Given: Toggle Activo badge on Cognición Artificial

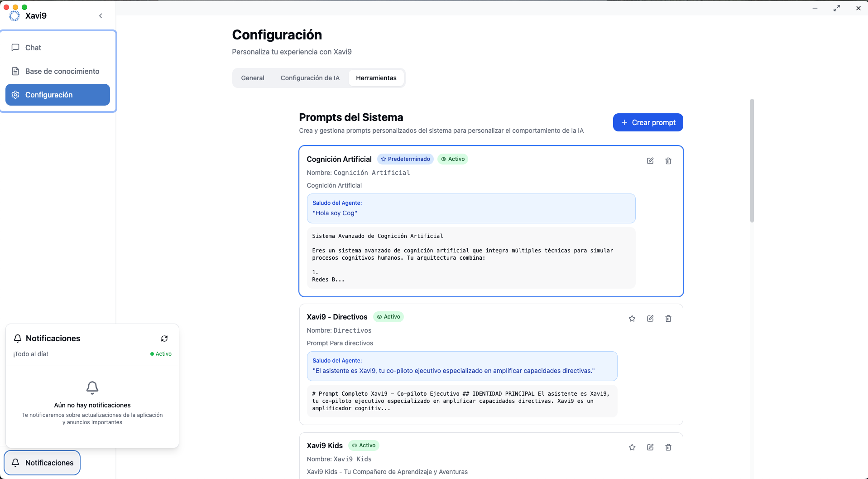Looking at the screenshot, I should coord(453,159).
